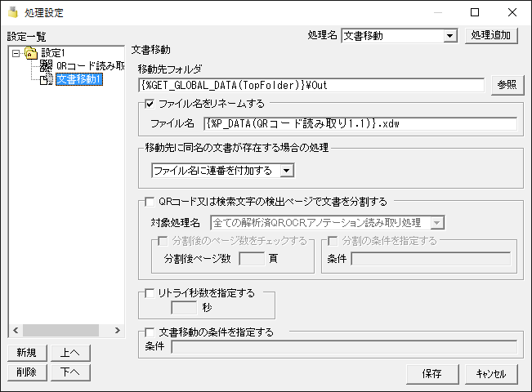The width and height of the screenshot is (532, 392).
Task: Click the 新規 button
Action: (x=27, y=353)
